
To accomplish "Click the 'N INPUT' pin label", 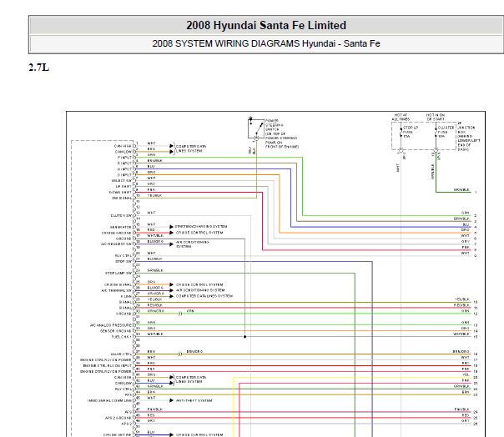I will (x=124, y=169).
